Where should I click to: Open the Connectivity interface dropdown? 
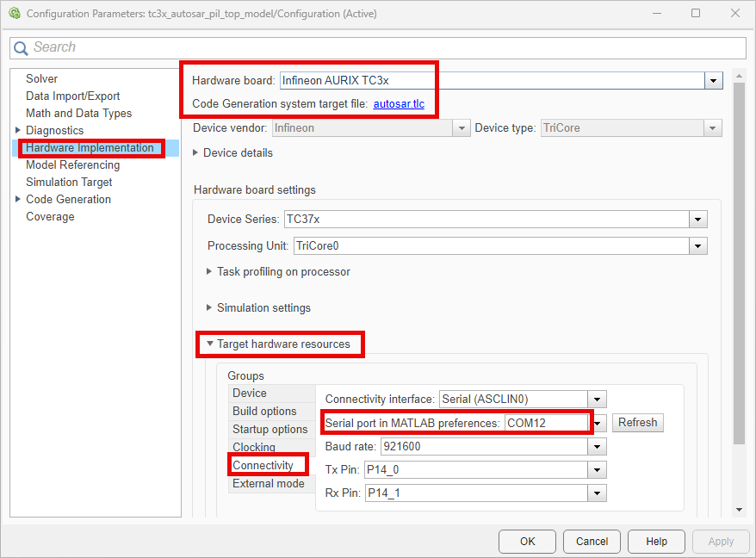click(x=597, y=400)
